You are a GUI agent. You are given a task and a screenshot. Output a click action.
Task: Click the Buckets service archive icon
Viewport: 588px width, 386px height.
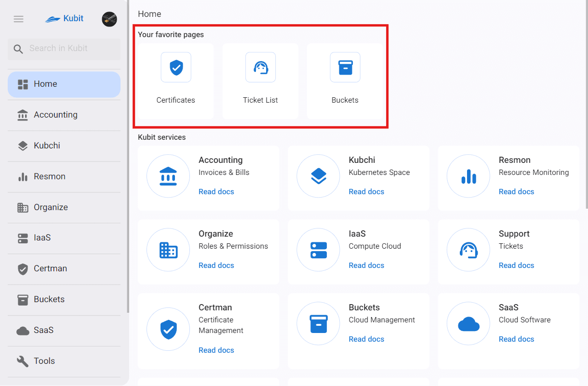pos(319,324)
